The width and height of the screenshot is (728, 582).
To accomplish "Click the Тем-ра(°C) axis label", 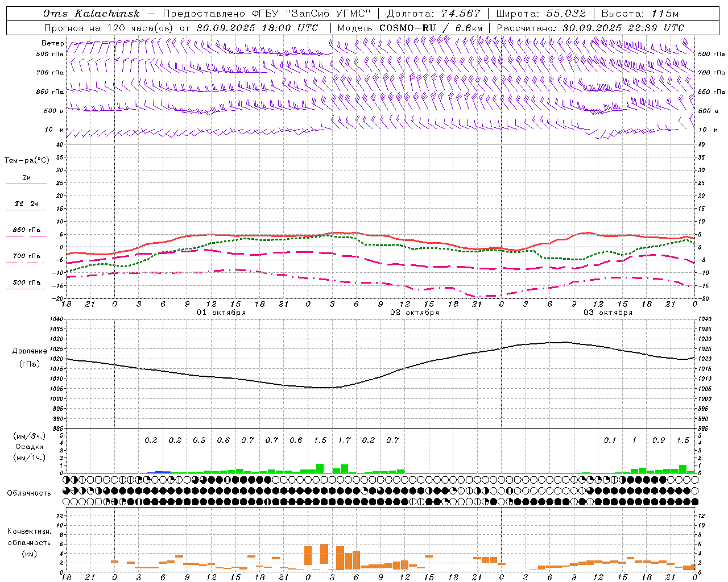I will [x=27, y=161].
